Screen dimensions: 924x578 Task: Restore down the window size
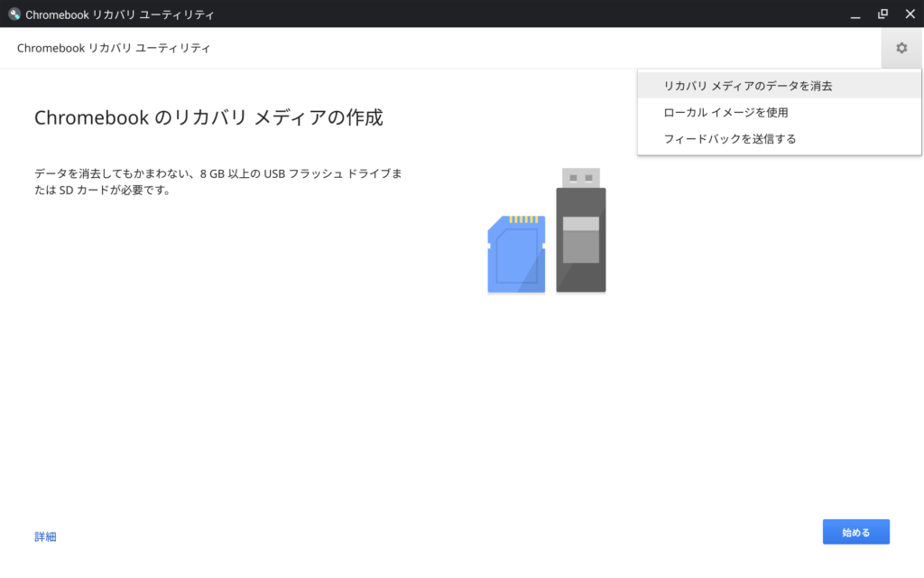coord(882,14)
